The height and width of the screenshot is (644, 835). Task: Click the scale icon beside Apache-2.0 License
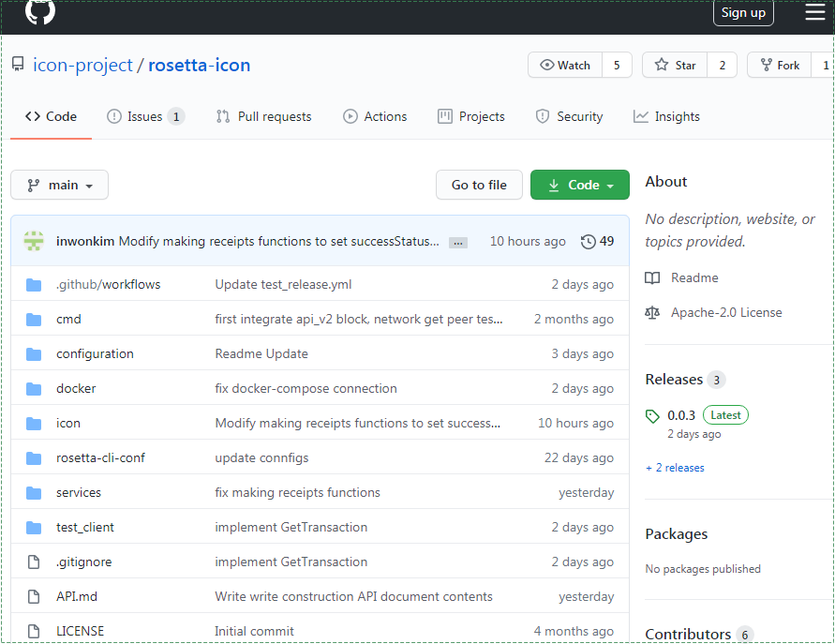(x=652, y=313)
